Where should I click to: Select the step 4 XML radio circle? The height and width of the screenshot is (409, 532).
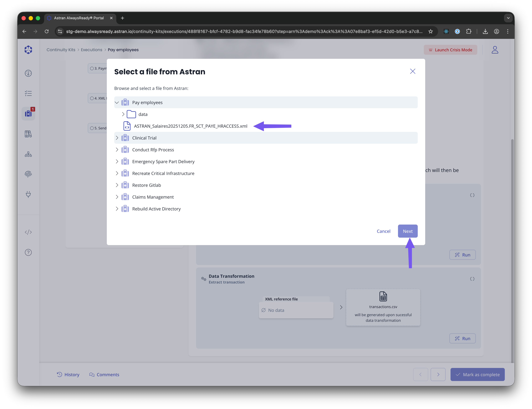pyautogui.click(x=92, y=98)
